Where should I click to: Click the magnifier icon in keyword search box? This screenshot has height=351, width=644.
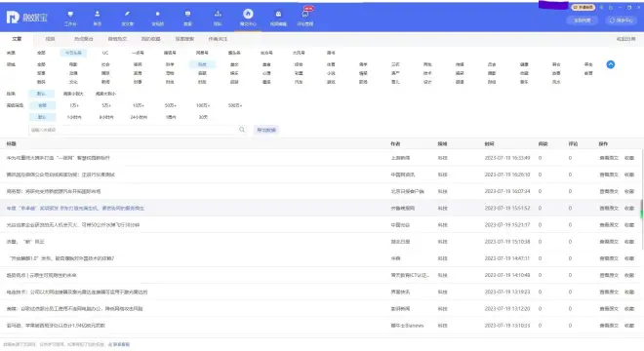(242, 130)
